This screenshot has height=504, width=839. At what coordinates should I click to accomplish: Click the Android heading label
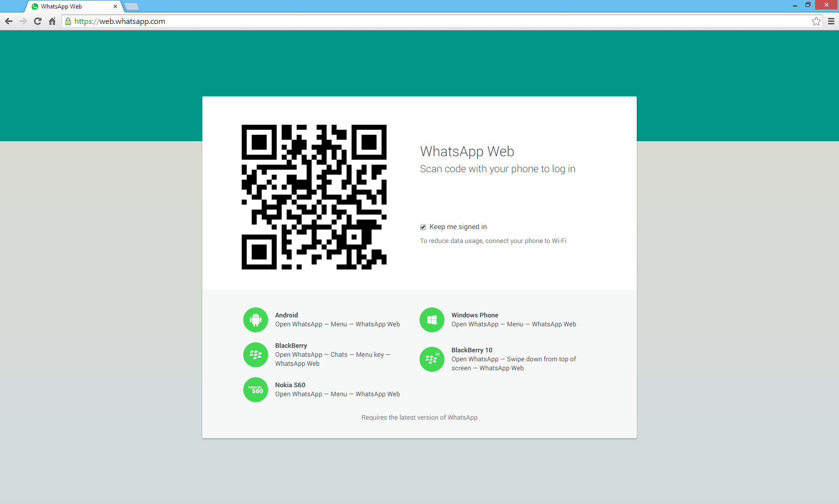pyautogui.click(x=286, y=315)
